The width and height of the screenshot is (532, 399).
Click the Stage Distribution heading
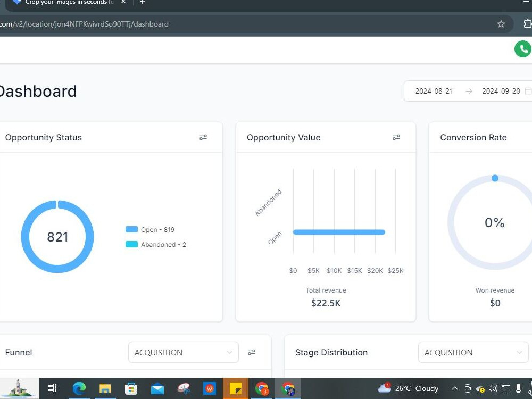pyautogui.click(x=331, y=353)
